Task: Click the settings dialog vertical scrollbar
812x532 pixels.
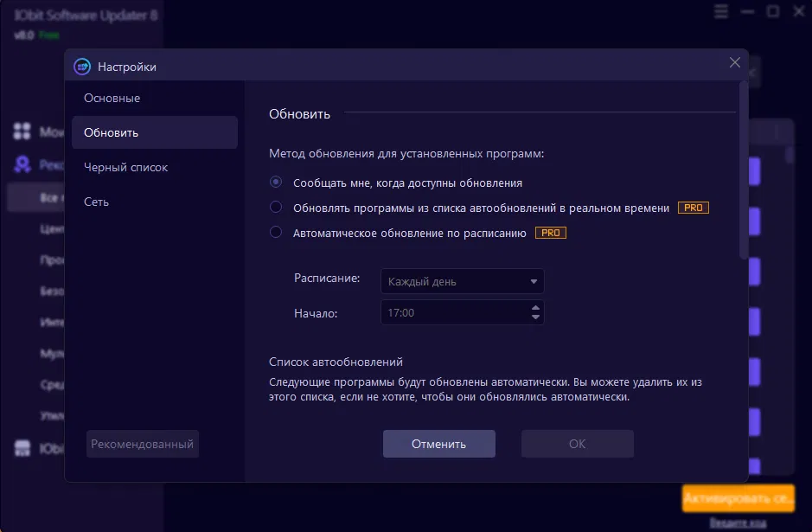Action: (x=743, y=171)
